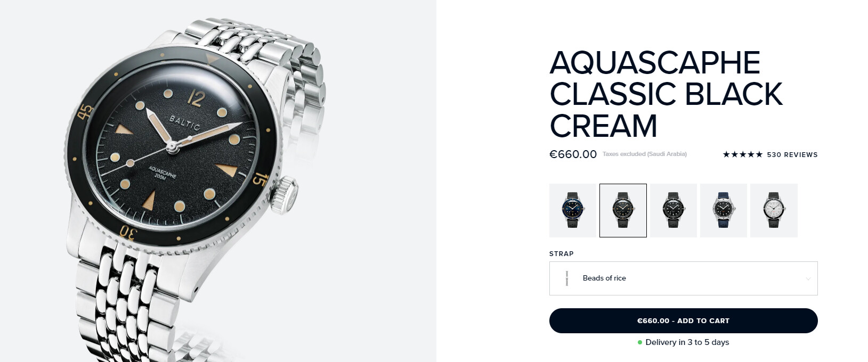Click the Aquascaphe Classic Black Cream title
The height and width of the screenshot is (362, 868).
point(666,94)
